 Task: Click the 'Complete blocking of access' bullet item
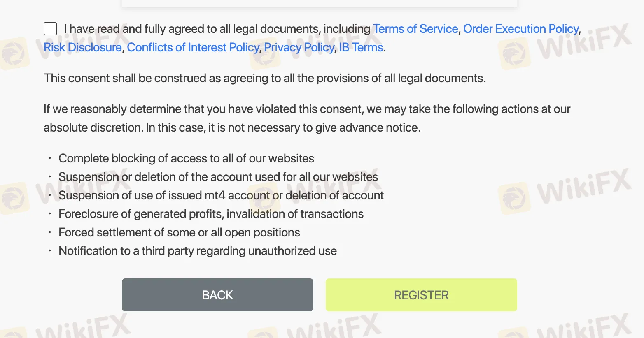(x=186, y=158)
